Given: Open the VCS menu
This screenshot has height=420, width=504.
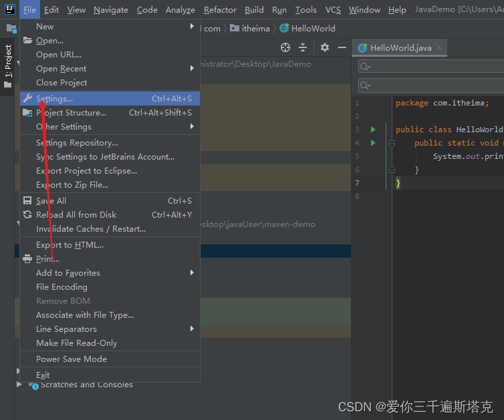Looking at the screenshot, I should click(333, 10).
